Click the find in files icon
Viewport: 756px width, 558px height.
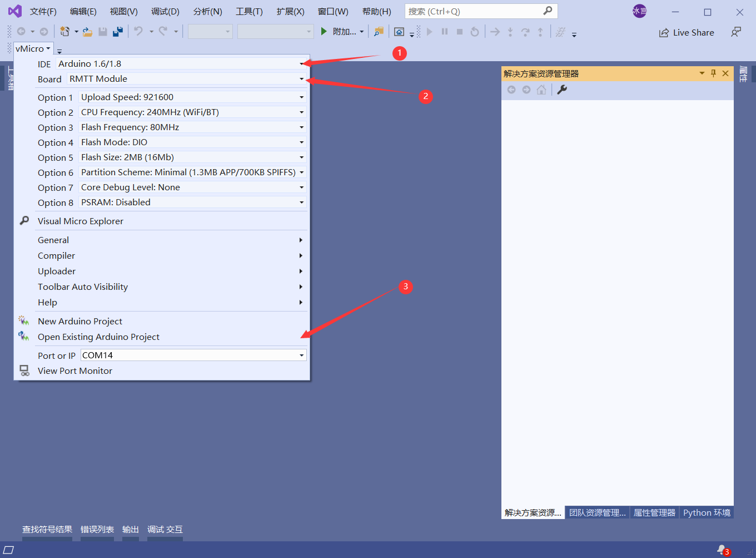(x=379, y=32)
